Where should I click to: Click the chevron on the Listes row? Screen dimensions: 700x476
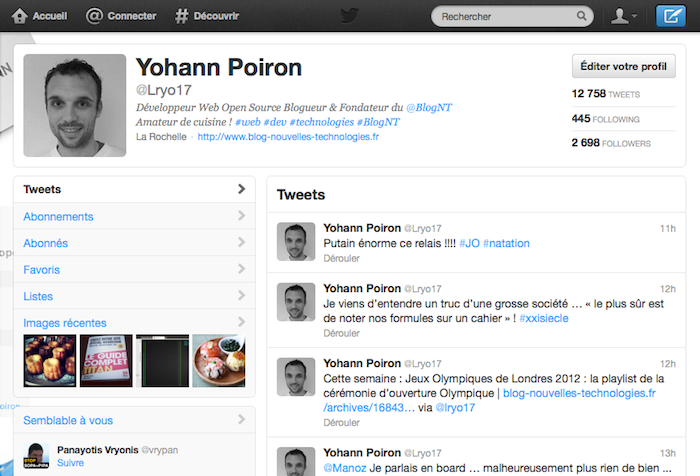point(242,295)
